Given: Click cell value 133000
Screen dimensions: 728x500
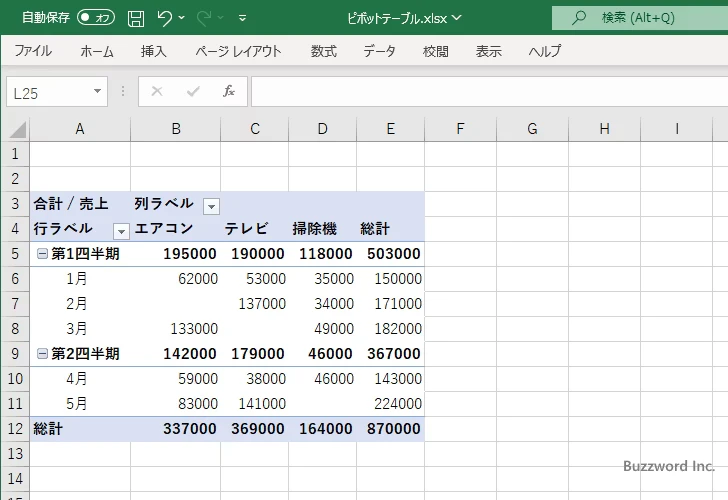Looking at the screenshot, I should click(x=194, y=329).
